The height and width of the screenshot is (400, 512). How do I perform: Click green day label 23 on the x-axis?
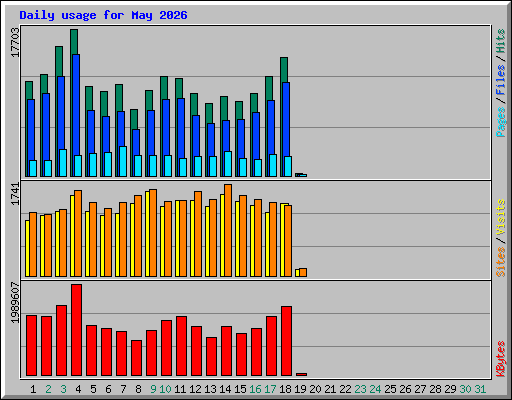[x=360, y=389]
